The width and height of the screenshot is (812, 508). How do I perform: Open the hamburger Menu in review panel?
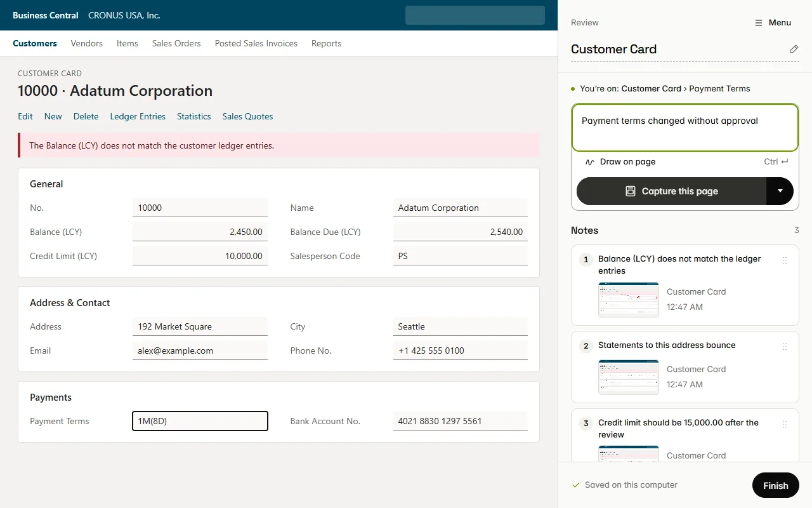pyautogui.click(x=773, y=22)
